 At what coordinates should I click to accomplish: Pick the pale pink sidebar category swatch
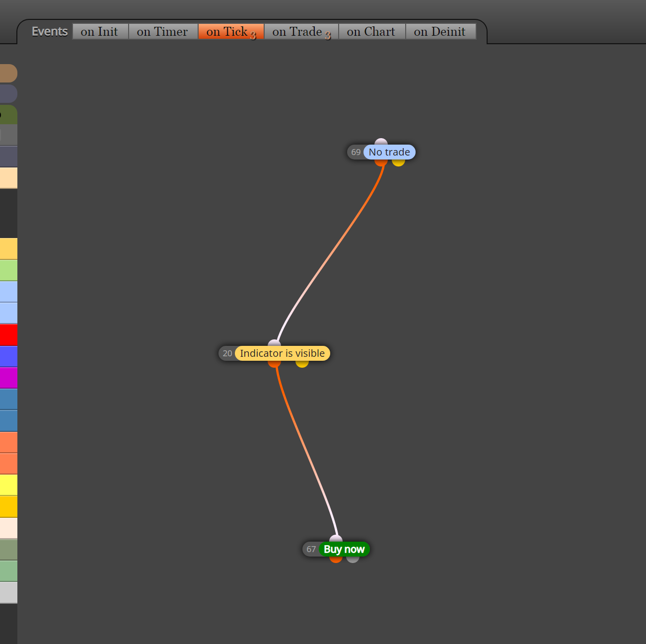tap(8, 528)
